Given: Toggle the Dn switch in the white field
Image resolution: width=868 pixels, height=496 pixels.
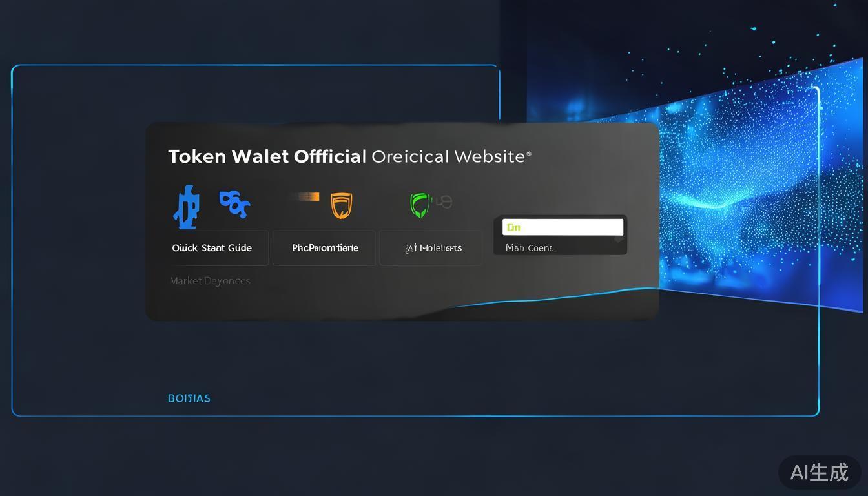Looking at the screenshot, I should tap(514, 227).
